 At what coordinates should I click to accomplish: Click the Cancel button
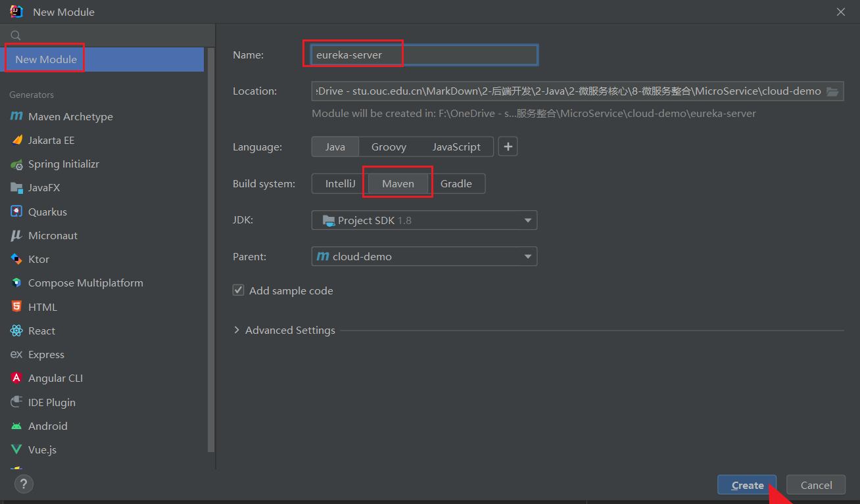coord(816,485)
